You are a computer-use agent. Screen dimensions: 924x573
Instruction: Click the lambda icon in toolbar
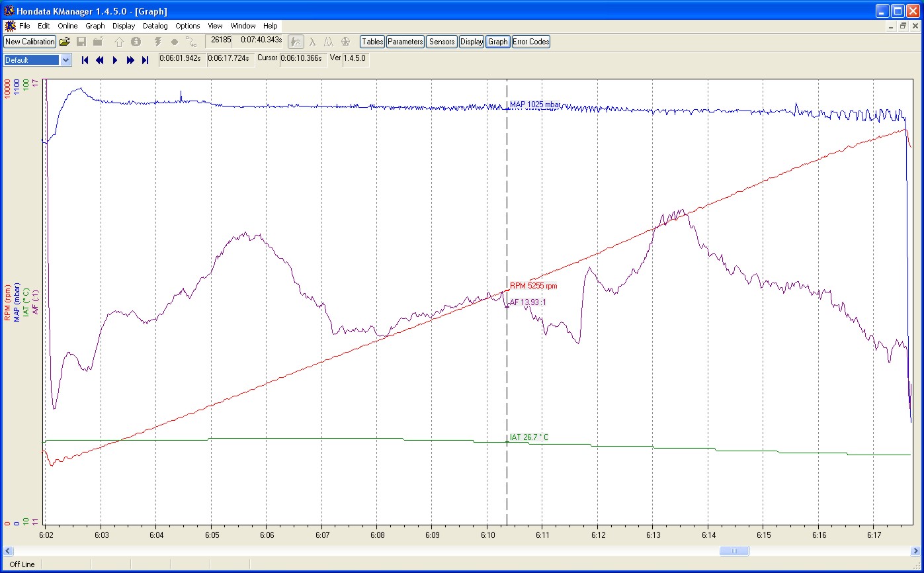click(x=312, y=42)
